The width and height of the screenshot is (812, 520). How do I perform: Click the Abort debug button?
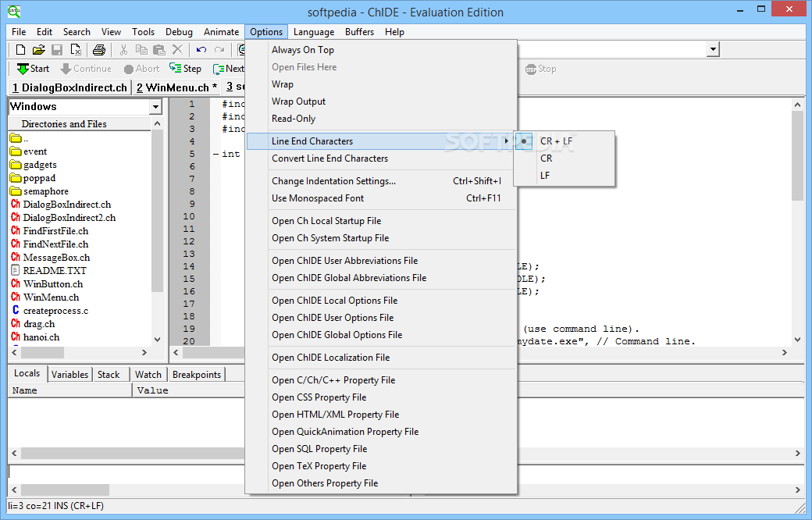[x=141, y=69]
